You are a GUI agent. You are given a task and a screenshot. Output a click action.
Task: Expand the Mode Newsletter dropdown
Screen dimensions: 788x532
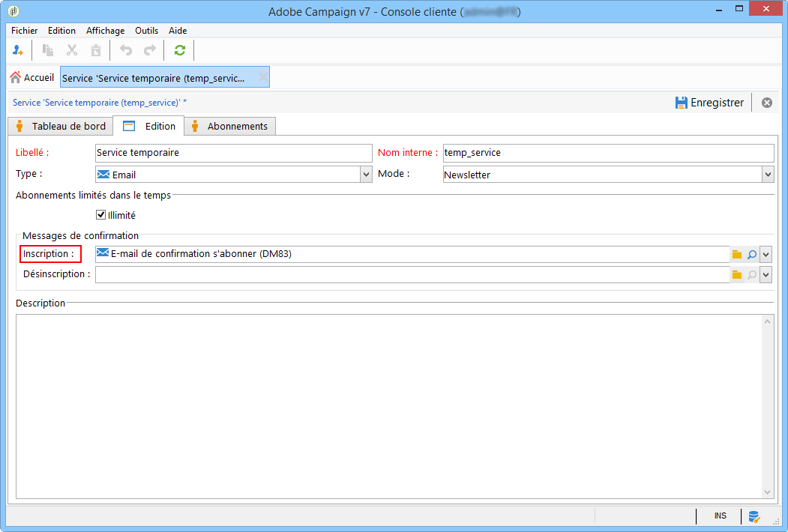768,175
